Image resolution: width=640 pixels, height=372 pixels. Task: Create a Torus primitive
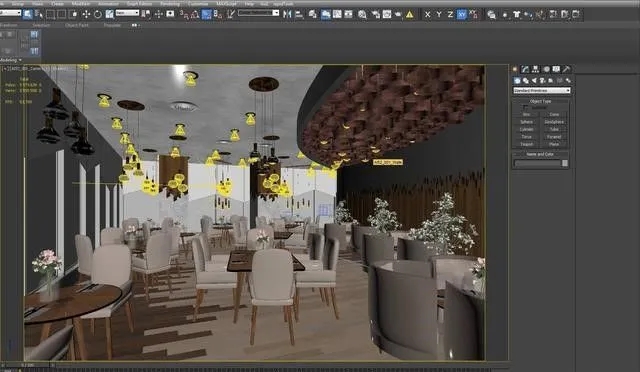coord(527,137)
